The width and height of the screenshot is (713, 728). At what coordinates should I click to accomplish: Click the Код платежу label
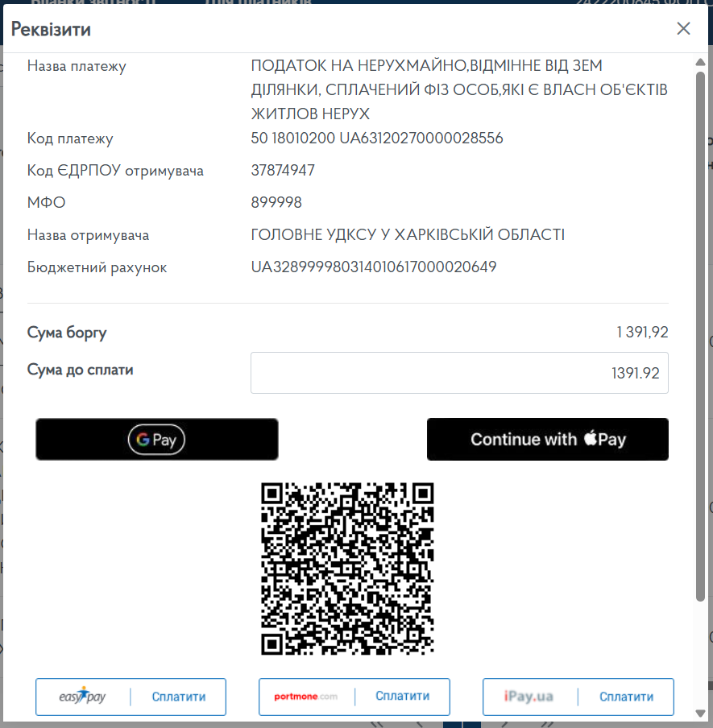tap(70, 139)
